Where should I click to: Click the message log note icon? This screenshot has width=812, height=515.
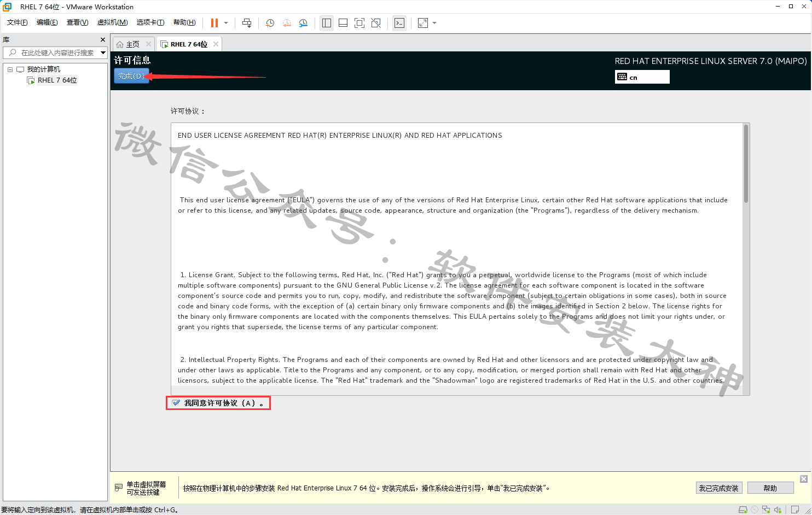click(x=795, y=510)
